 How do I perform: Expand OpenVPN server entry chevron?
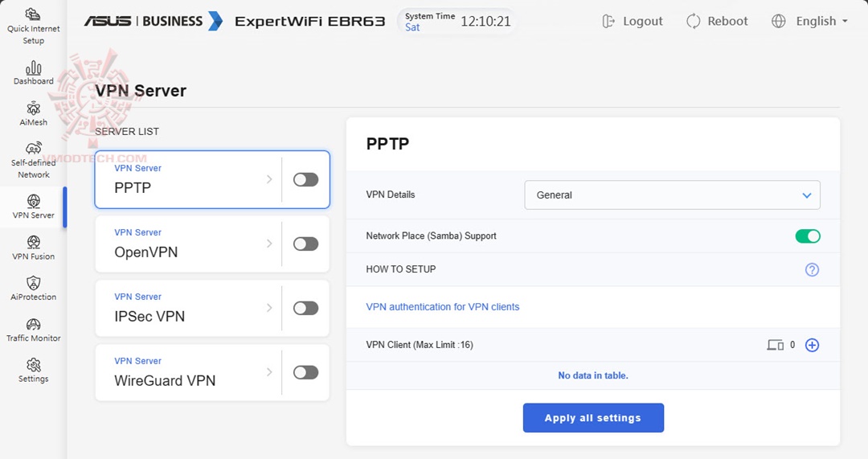click(x=269, y=244)
